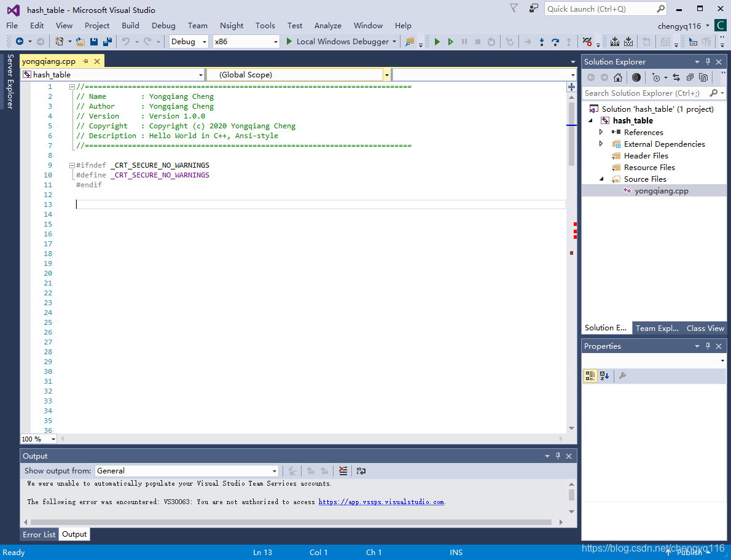
Task: Expand the External Dependencies node
Action: point(601,144)
